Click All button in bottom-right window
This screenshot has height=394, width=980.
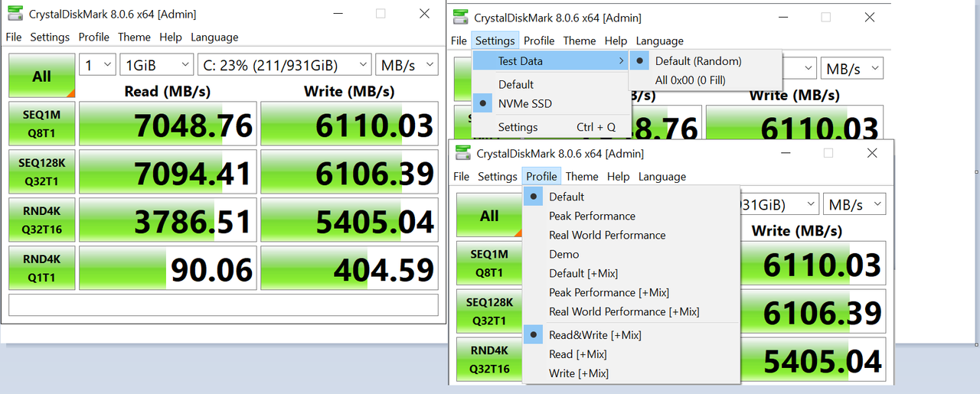point(489,216)
